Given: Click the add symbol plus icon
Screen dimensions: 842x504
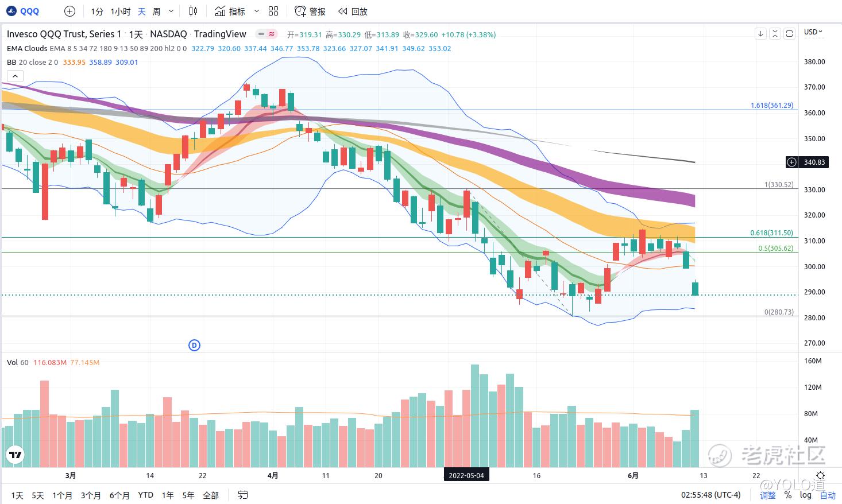Looking at the screenshot, I should click(x=69, y=11).
